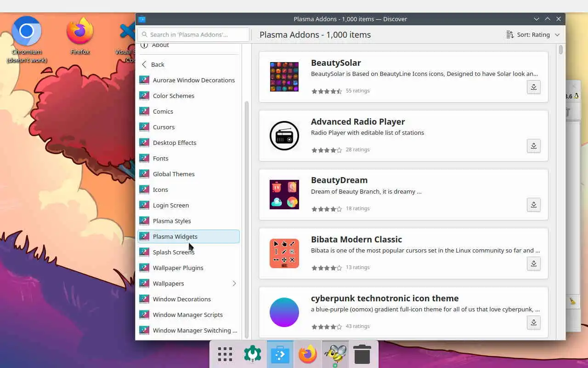Open the Fonts category

[x=188, y=158]
